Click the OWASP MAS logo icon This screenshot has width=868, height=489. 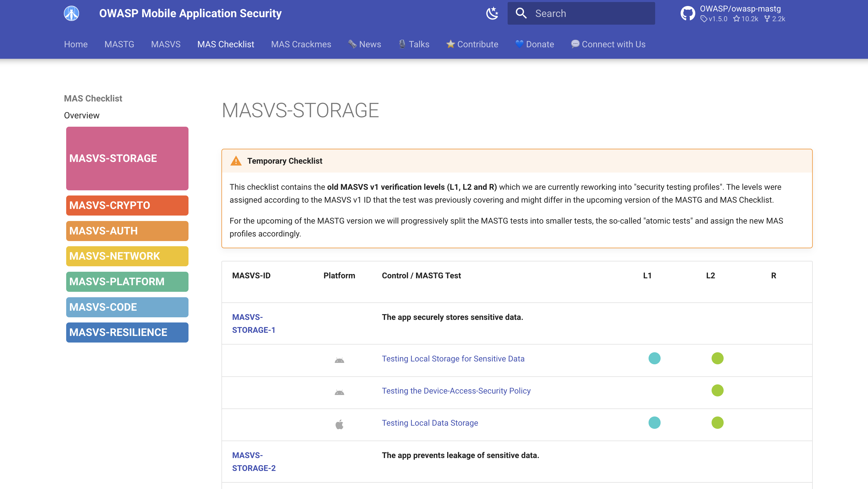(x=71, y=13)
